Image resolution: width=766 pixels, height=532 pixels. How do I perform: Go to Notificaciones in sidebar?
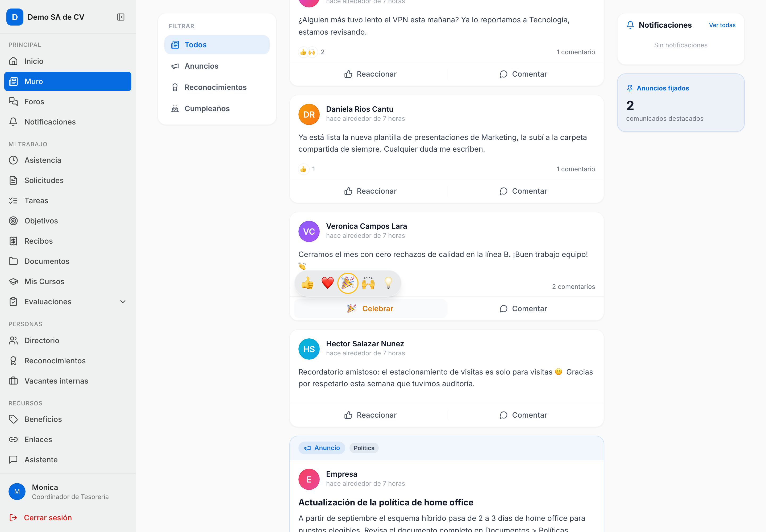(x=68, y=122)
